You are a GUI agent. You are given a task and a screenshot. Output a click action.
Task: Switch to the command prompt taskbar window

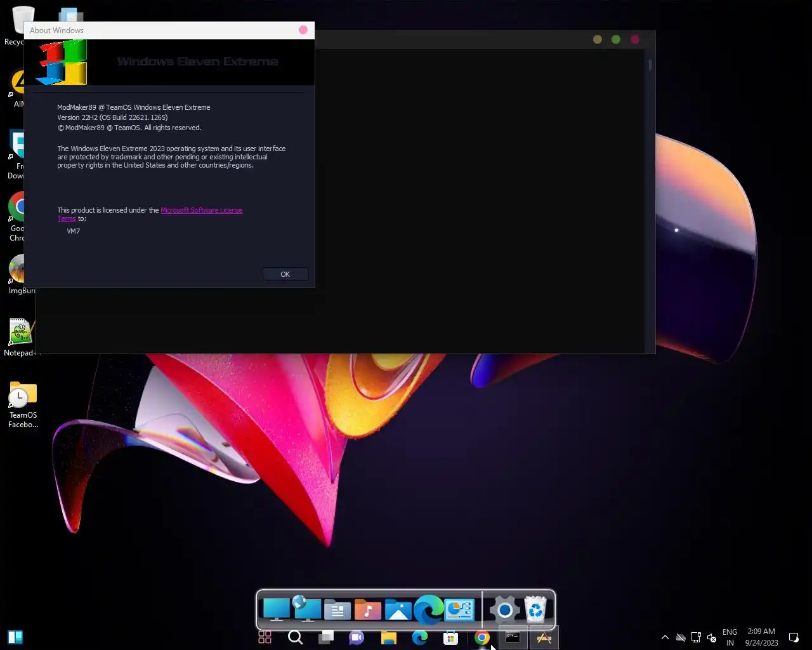click(513, 637)
